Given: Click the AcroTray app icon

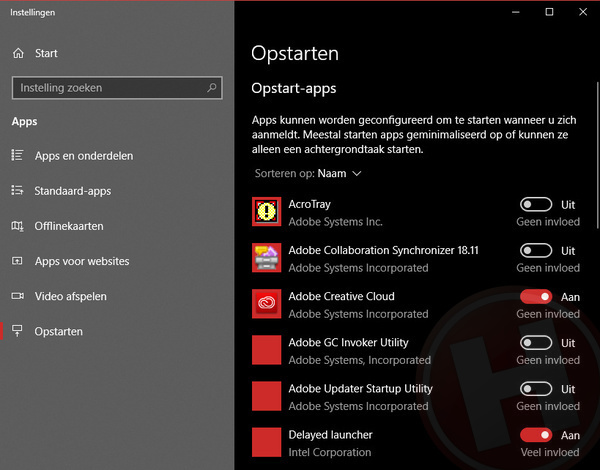Looking at the screenshot, I should pos(266,211).
